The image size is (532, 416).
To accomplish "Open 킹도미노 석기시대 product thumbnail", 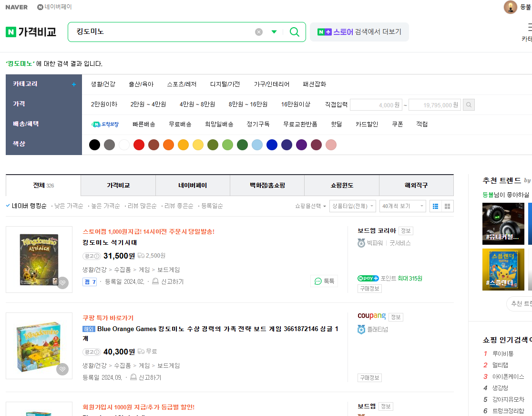I will (x=39, y=260).
